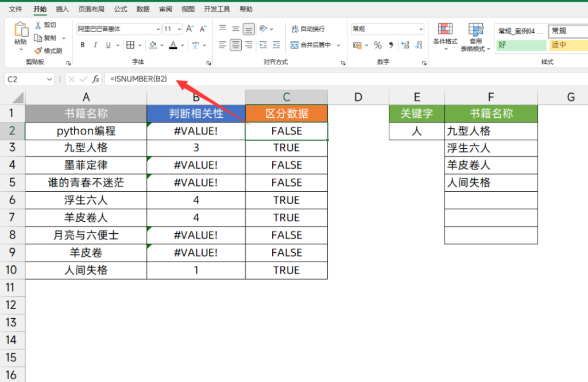The width and height of the screenshot is (588, 382).
Task: Toggle Bold formatting
Action: pos(83,45)
